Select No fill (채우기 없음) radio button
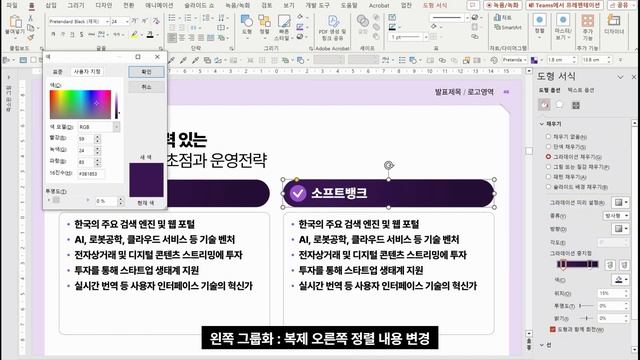 click(x=549, y=136)
